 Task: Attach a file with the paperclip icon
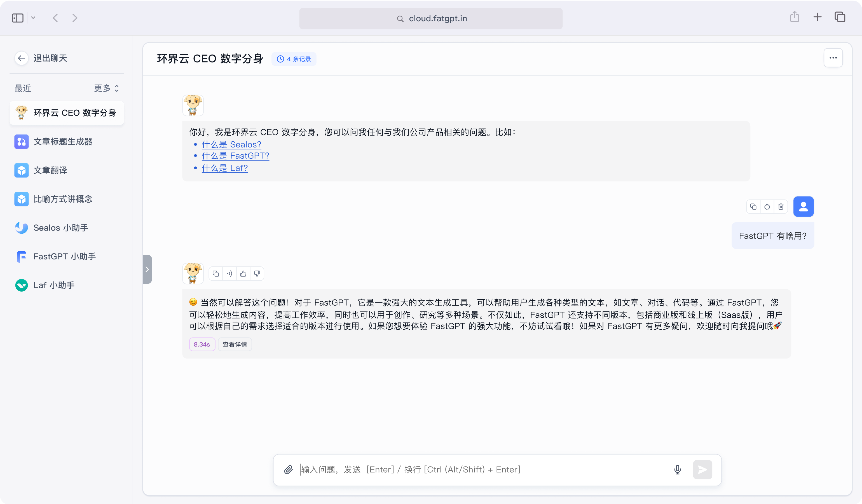pyautogui.click(x=288, y=470)
